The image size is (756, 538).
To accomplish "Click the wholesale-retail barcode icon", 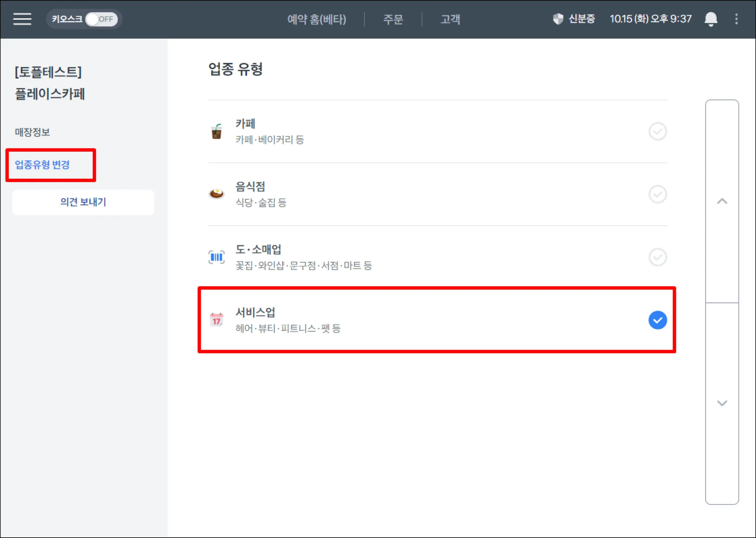I will (217, 257).
